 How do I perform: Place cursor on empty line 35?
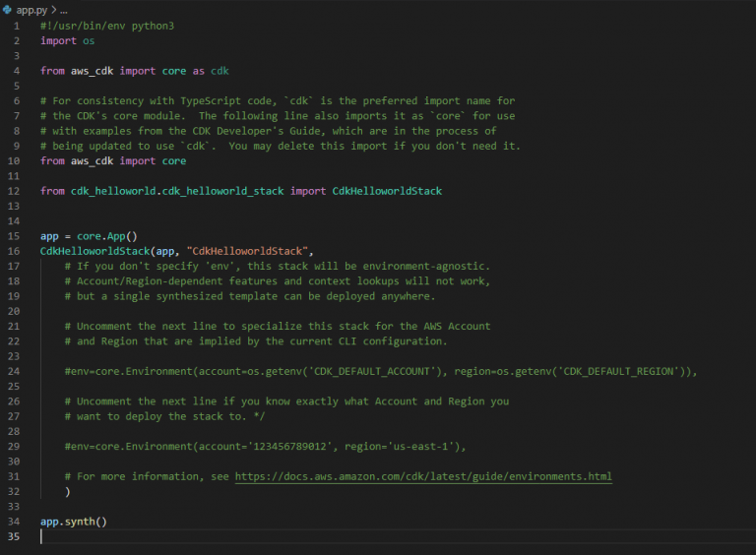click(x=197, y=536)
